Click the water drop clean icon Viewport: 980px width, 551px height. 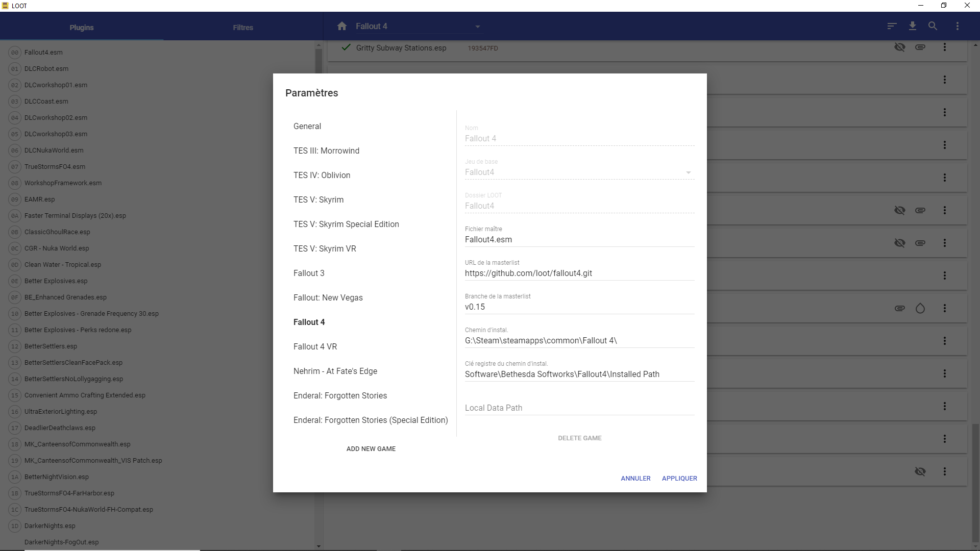(920, 308)
